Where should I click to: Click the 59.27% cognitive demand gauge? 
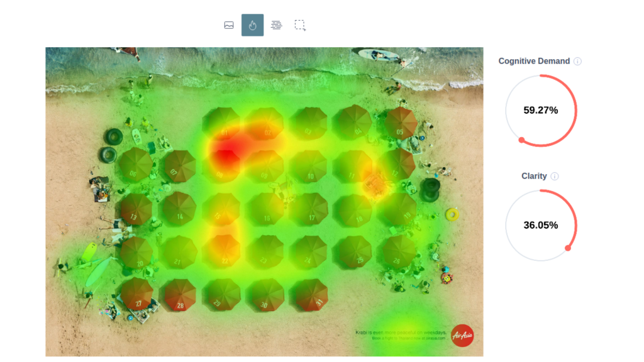[x=540, y=111]
